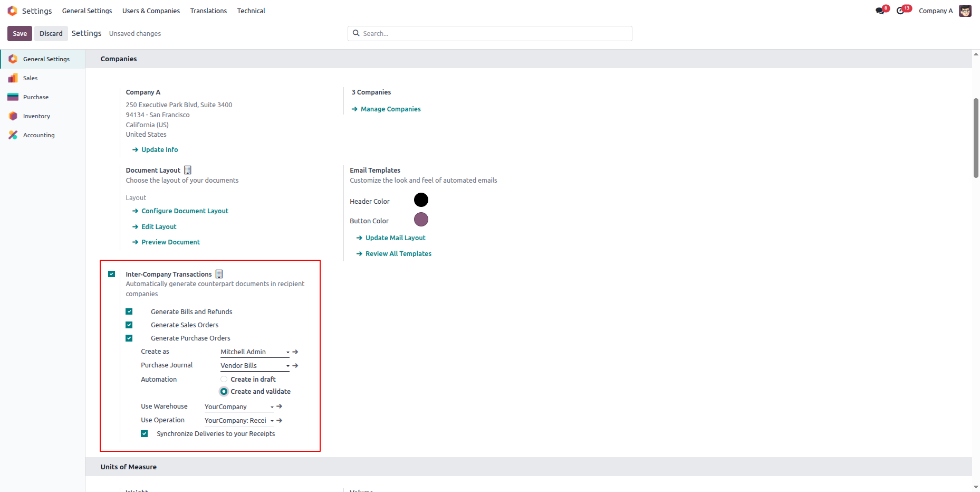Open the Use Operation dropdown
980x492 pixels.
click(272, 420)
